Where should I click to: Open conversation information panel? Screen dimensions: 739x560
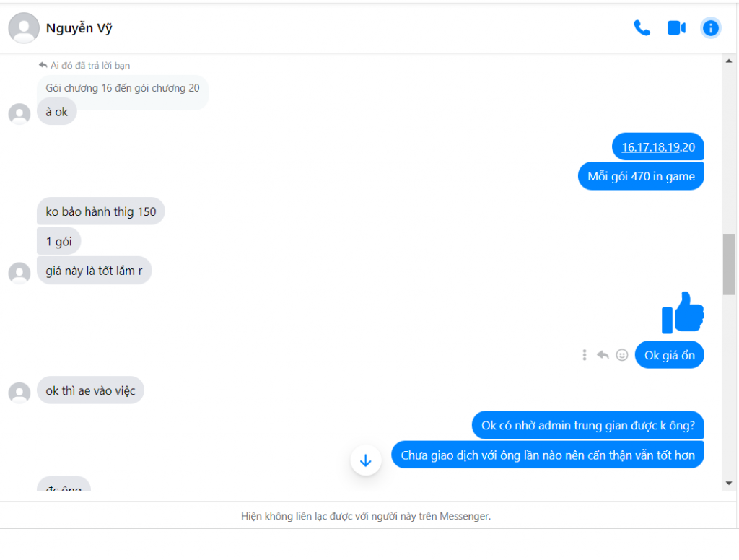point(711,28)
